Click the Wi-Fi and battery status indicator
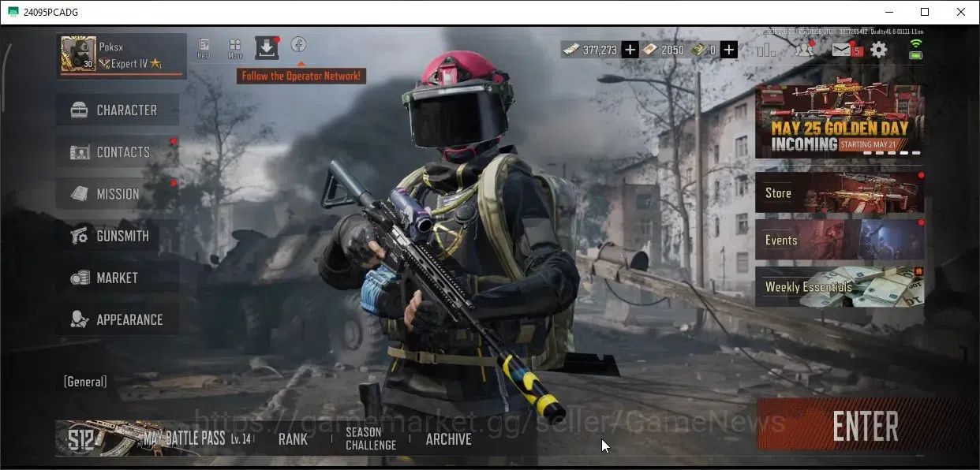980x470 pixels. coord(915,49)
